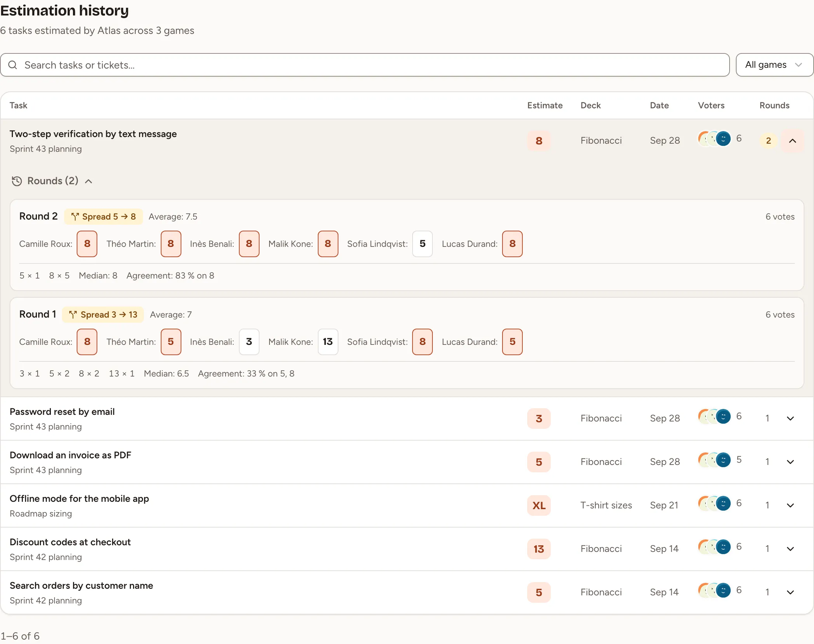The height and width of the screenshot is (644, 814).
Task: Click the voter avatars for Two-step verification
Action: (714, 139)
